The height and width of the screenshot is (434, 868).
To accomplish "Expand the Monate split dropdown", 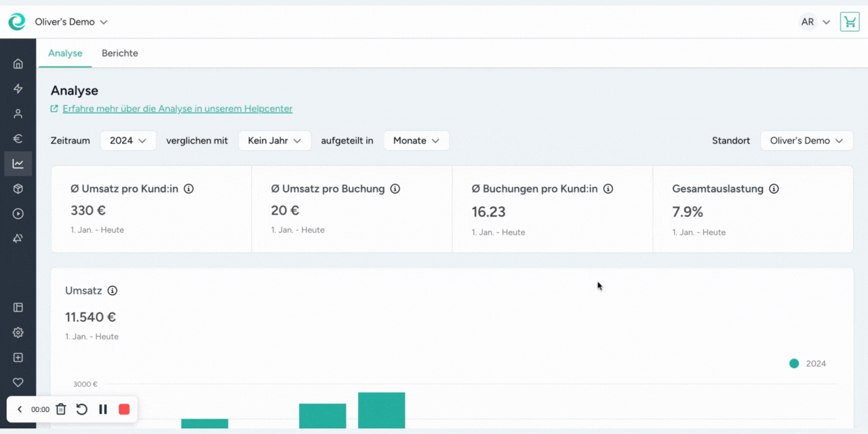I will [x=416, y=141].
